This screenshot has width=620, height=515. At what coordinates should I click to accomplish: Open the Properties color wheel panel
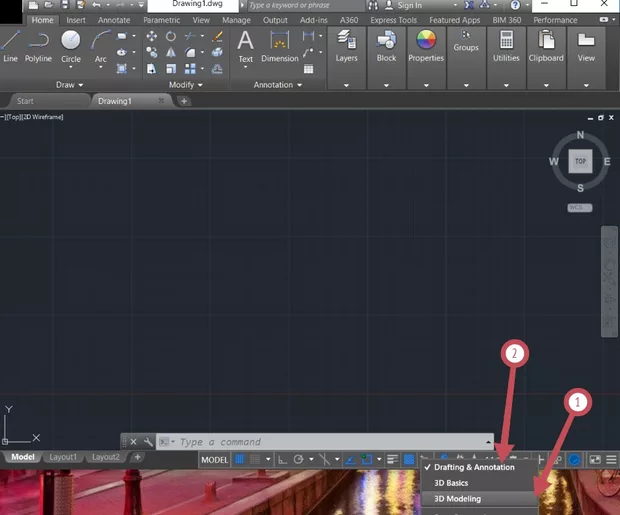(x=426, y=44)
